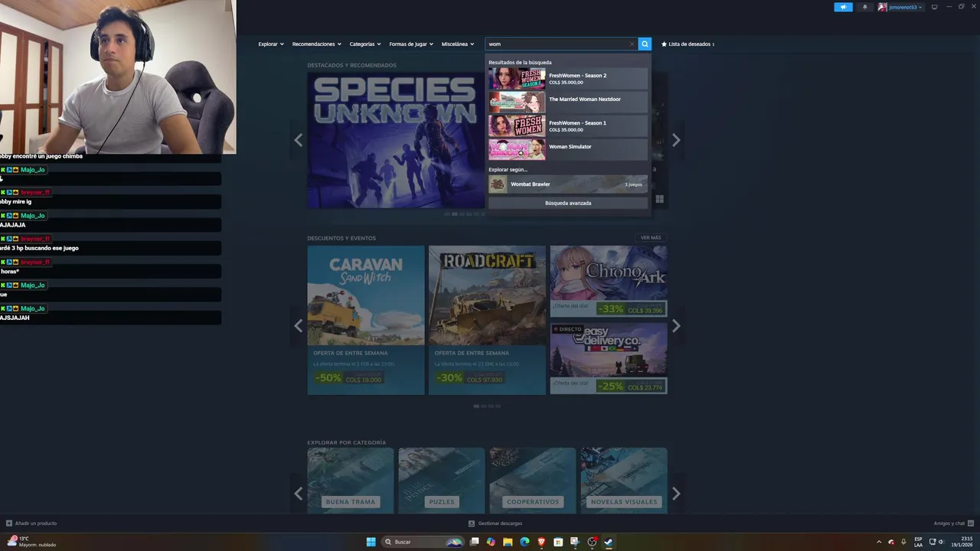This screenshot has height=551, width=980.
Task: Open Task View from the taskbar
Action: [x=474, y=542]
